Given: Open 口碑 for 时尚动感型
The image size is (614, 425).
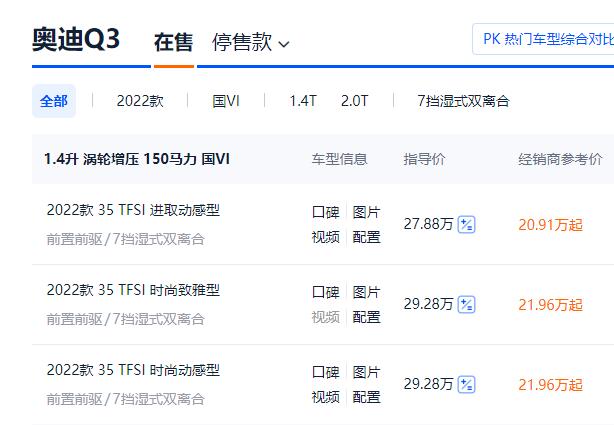Looking at the screenshot, I should click(325, 372).
